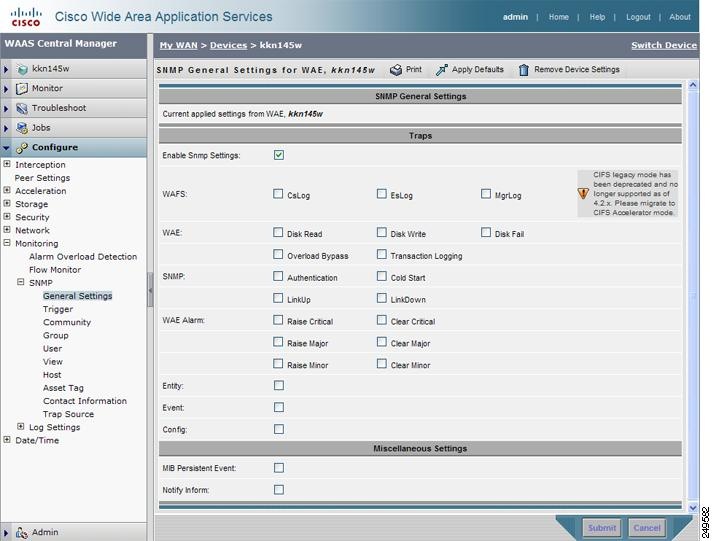Click the Troubleshoot sidebar icon

[21, 108]
